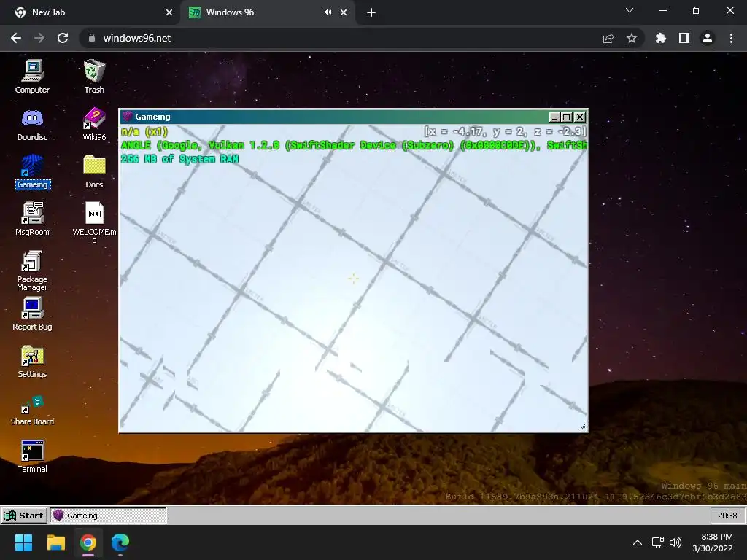
Task: Share this page icon
Action: click(x=608, y=38)
